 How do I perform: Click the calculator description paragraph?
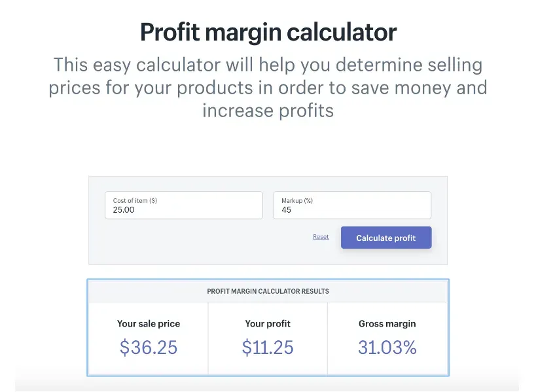[268, 87]
